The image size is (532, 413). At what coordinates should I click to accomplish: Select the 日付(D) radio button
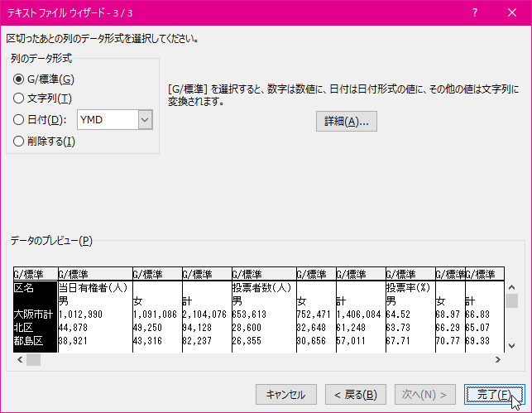tap(18, 119)
